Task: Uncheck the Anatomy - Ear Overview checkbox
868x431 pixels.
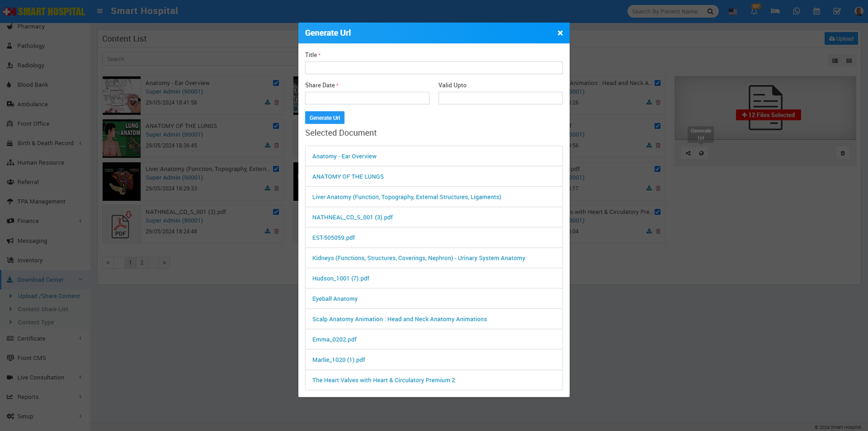Action: [x=276, y=83]
